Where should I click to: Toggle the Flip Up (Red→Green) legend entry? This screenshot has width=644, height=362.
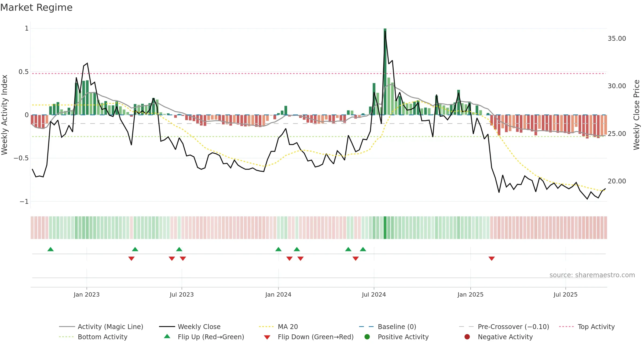coord(204,337)
